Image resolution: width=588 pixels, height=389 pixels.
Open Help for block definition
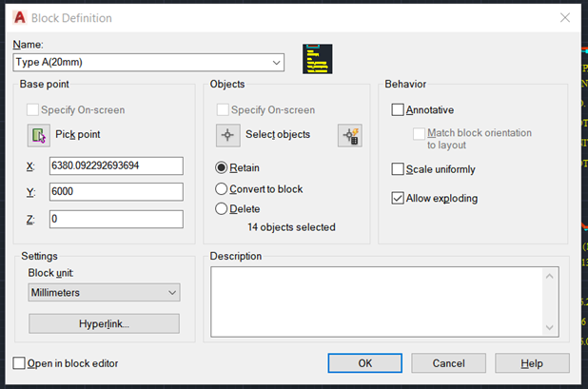click(532, 363)
